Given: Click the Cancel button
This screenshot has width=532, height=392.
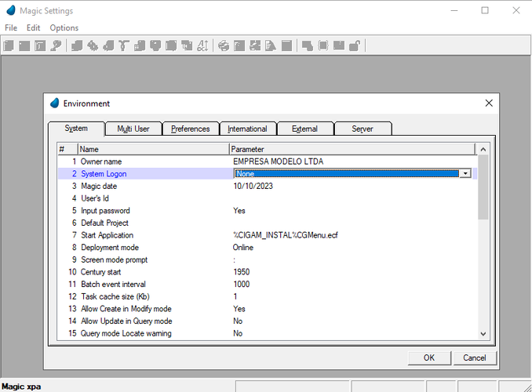Looking at the screenshot, I should tap(475, 358).
